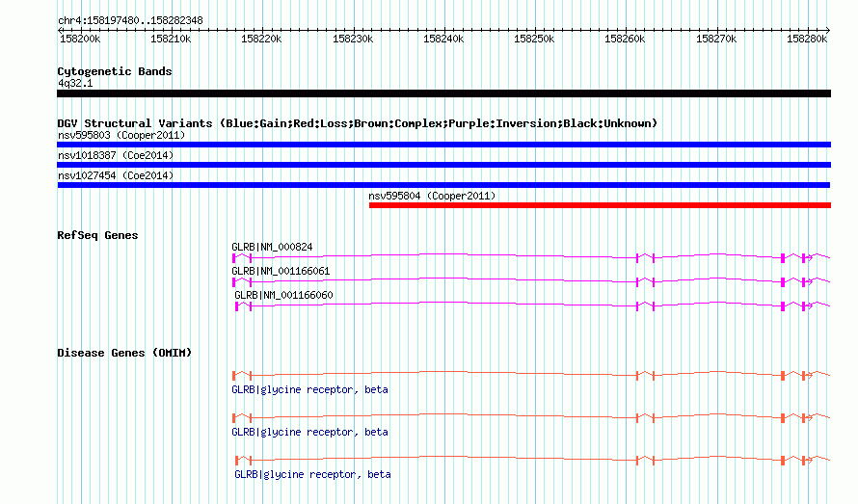Open the nsv1027454 (Coe2014) variant label
The height and width of the screenshot is (504, 858).
116,175
